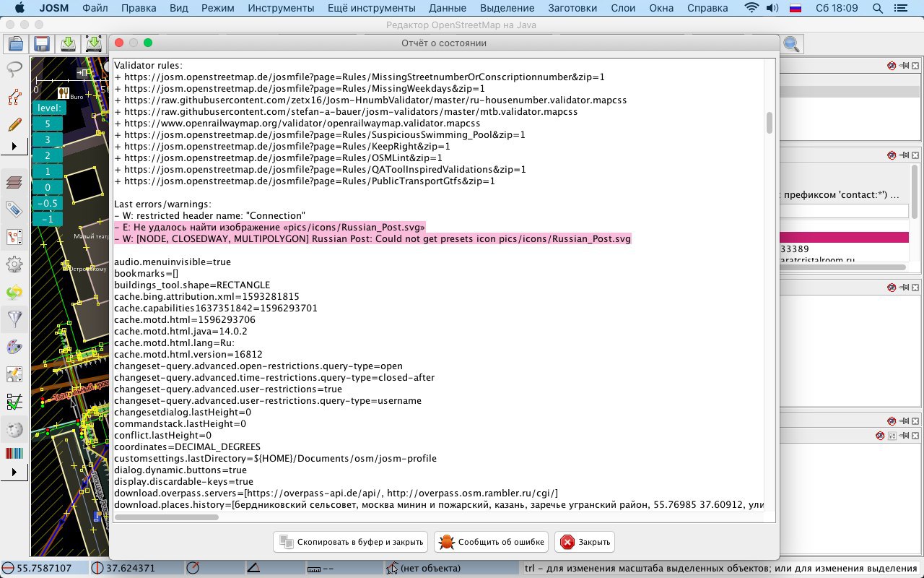
Task: Click the Wi-Fi icon in macOS menu bar
Action: pyautogui.click(x=751, y=8)
